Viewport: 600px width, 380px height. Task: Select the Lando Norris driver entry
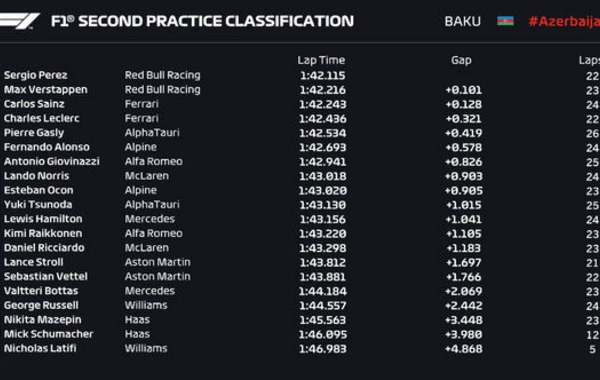(x=36, y=176)
